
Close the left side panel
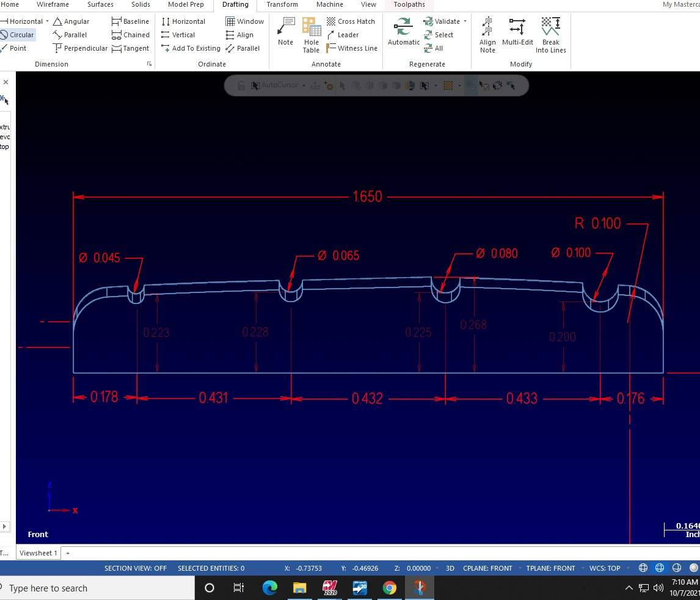(x=6, y=82)
